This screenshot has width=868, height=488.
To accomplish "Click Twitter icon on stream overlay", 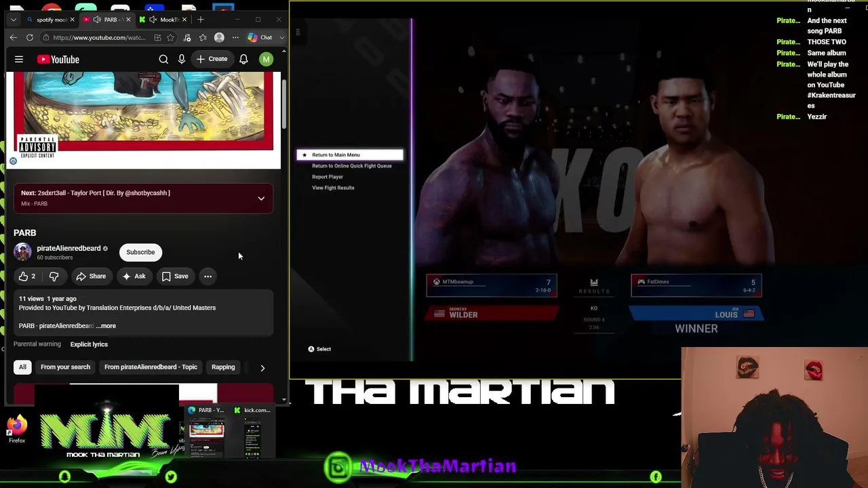I will pos(171,477).
